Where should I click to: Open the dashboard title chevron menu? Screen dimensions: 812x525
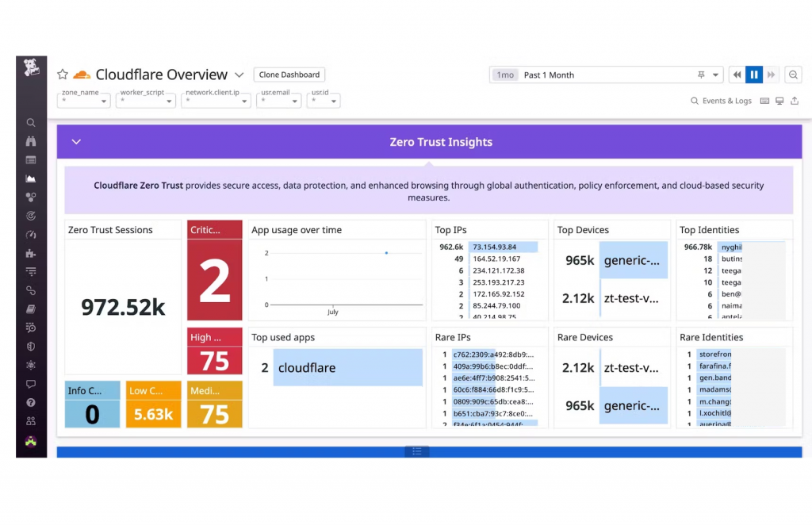point(239,75)
